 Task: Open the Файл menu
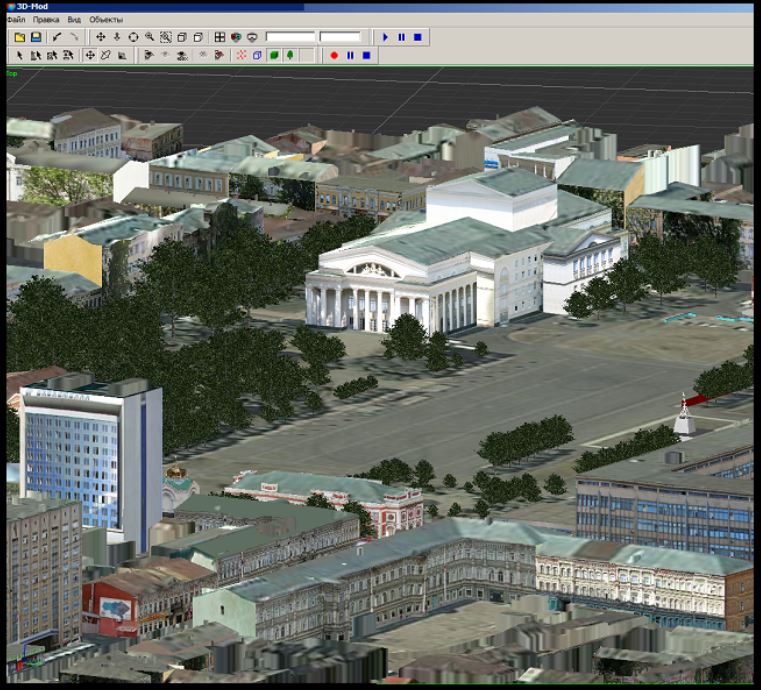(x=16, y=19)
